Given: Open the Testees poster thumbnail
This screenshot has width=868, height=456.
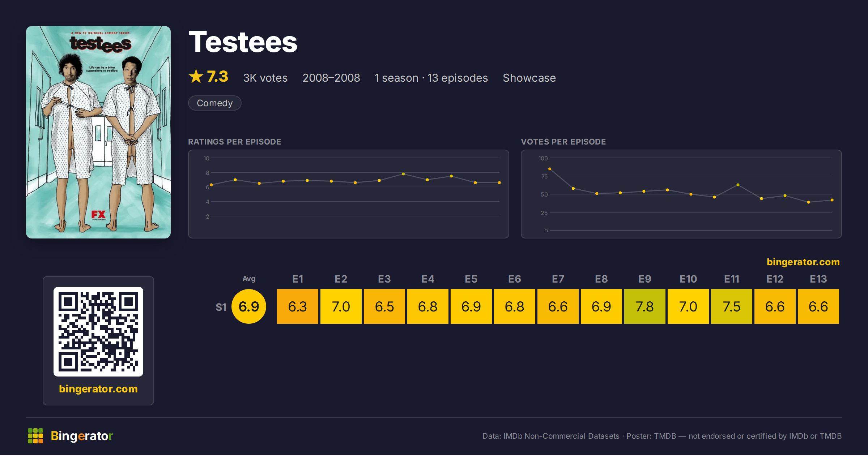Looking at the screenshot, I should tap(98, 132).
